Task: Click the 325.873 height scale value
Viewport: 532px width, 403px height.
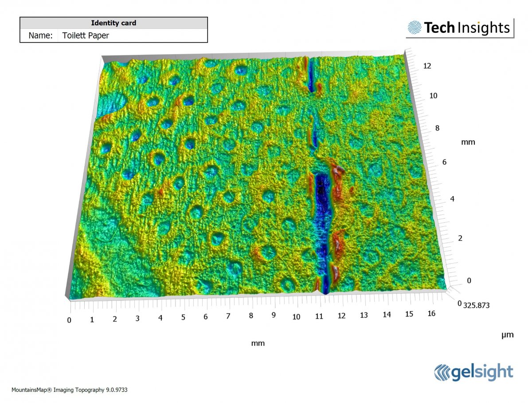Action: [478, 305]
